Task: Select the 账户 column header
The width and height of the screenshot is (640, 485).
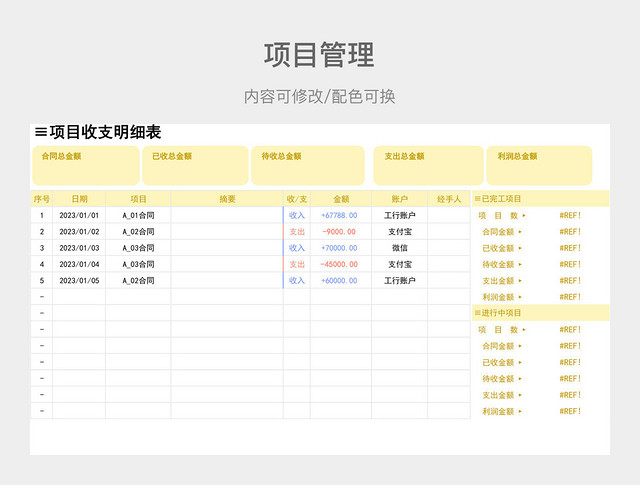Action: tap(400, 199)
